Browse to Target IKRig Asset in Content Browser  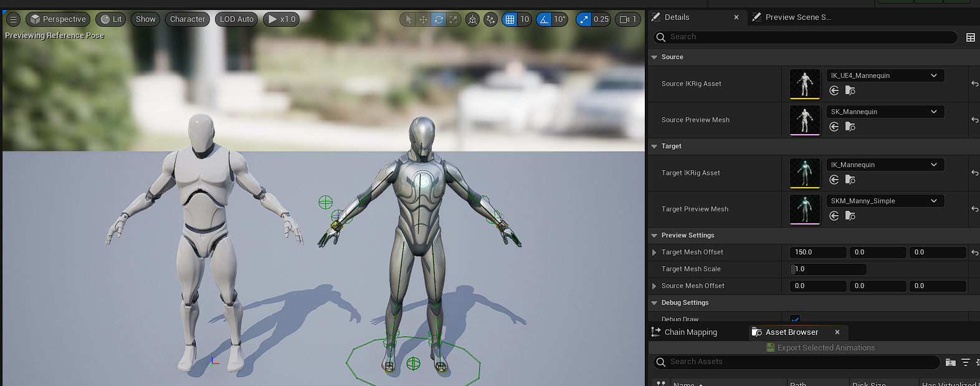pyautogui.click(x=850, y=180)
